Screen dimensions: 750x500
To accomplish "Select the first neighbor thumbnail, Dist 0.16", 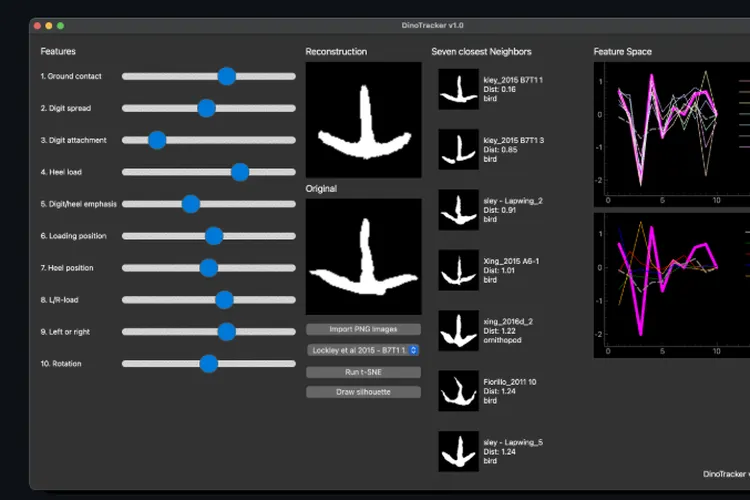I will click(458, 89).
